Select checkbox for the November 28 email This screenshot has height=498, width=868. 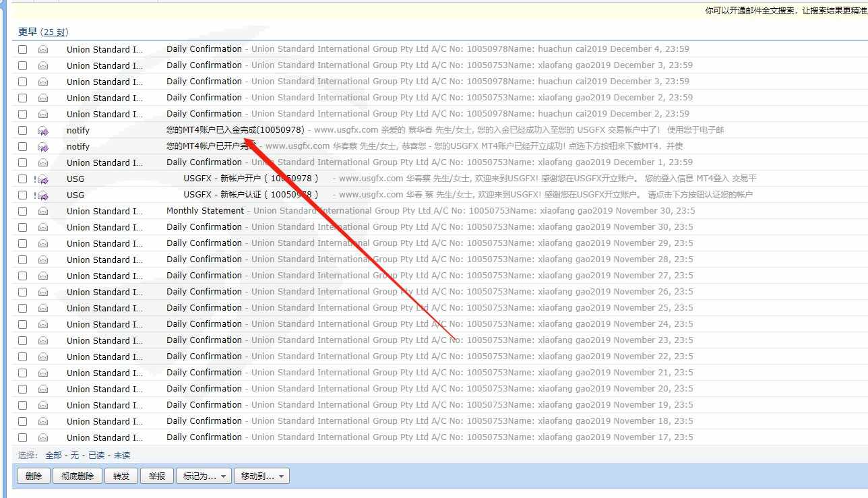[23, 259]
